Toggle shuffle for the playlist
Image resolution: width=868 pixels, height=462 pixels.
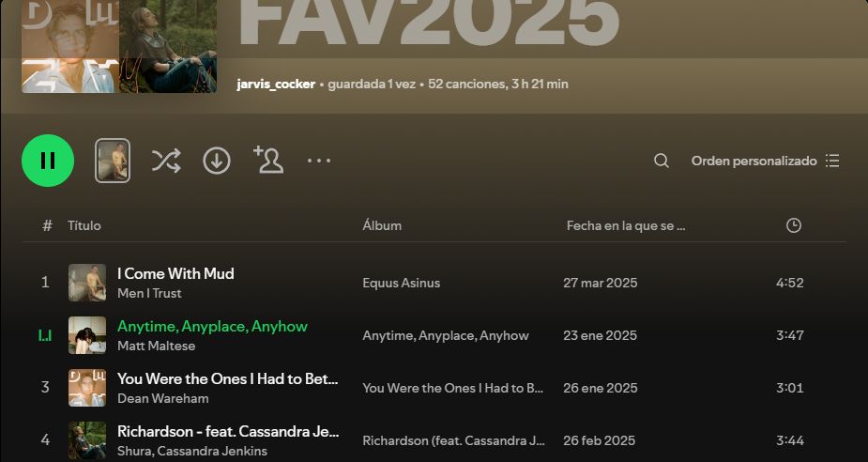166,161
